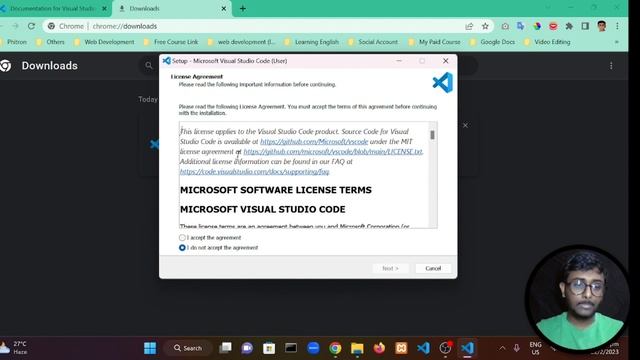
Task: Open Visual Studio Code from taskbar
Action: coord(423,348)
